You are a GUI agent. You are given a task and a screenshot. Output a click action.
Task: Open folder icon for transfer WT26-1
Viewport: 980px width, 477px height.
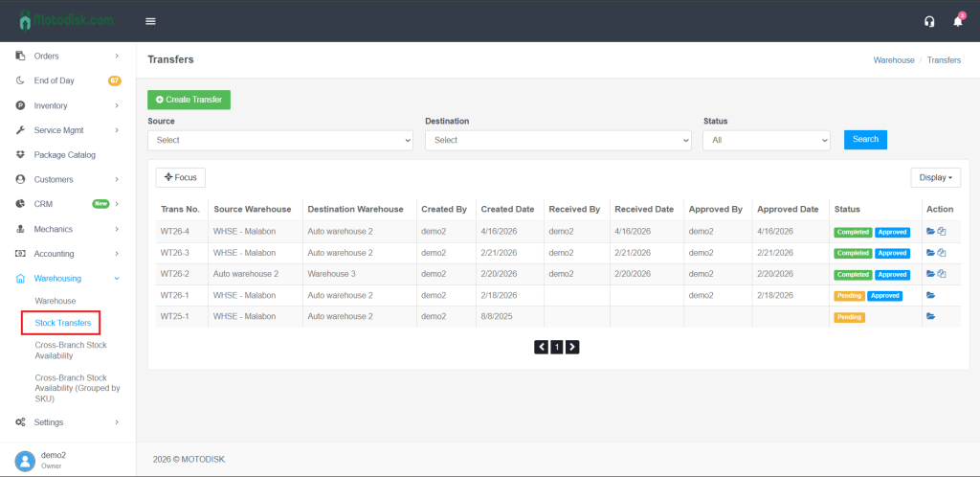[931, 295]
